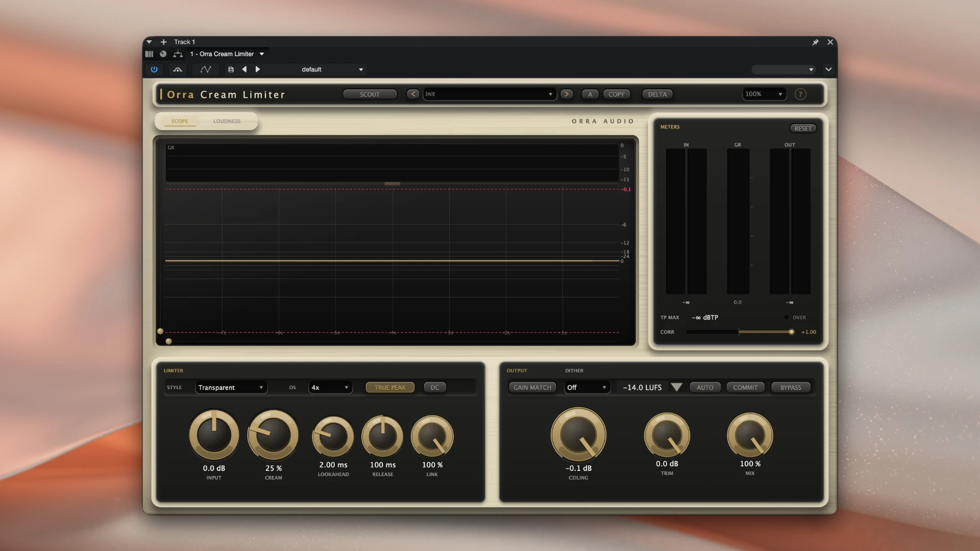
Task: Pin the plugin window
Action: click(815, 42)
